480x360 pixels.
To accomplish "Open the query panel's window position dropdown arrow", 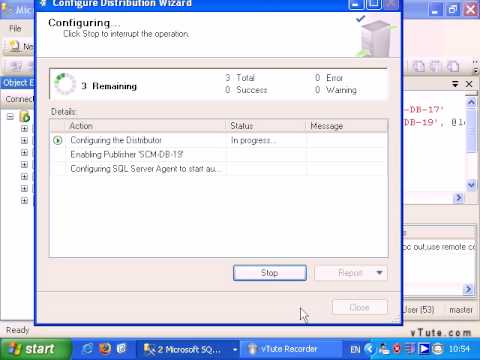I will pyautogui.click(x=455, y=84).
